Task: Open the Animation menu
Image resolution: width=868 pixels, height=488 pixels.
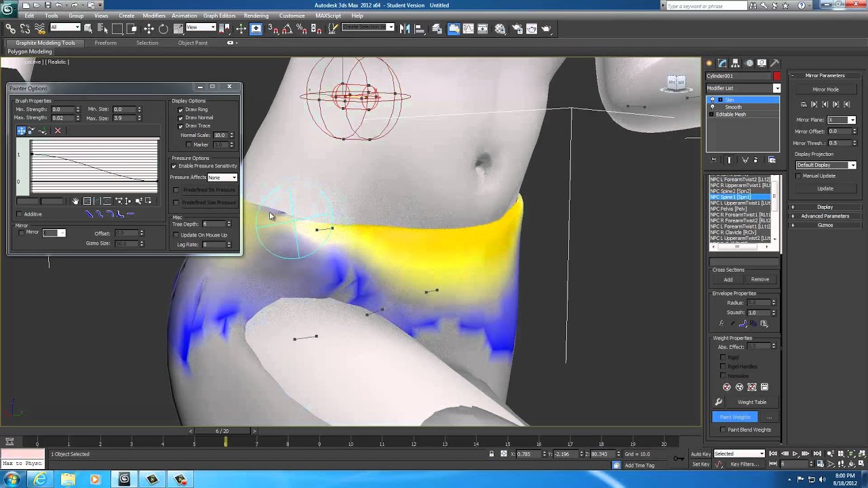Action: click(x=184, y=16)
